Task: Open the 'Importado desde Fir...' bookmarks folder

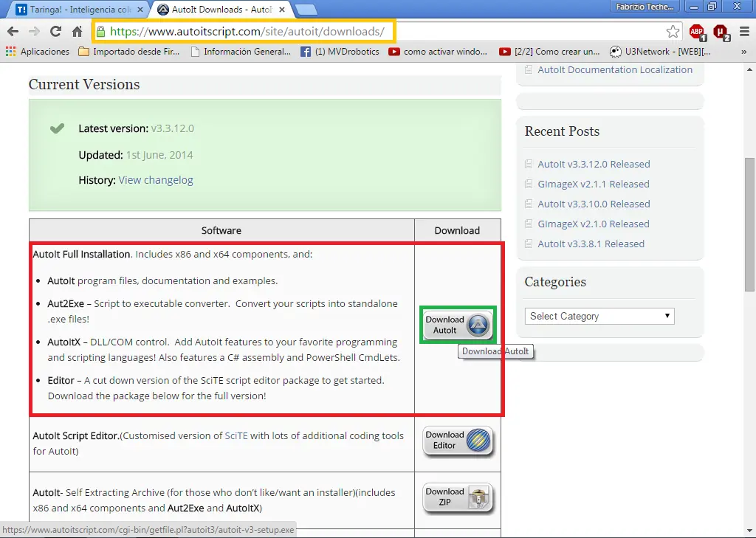Action: (x=128, y=52)
